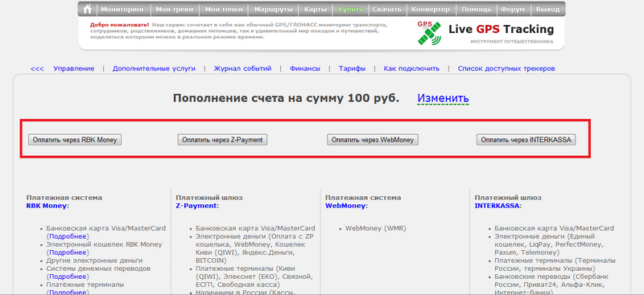Pay using the Оплатить через RBK Money button
Screen dimensions: 644x295
[x=75, y=140]
